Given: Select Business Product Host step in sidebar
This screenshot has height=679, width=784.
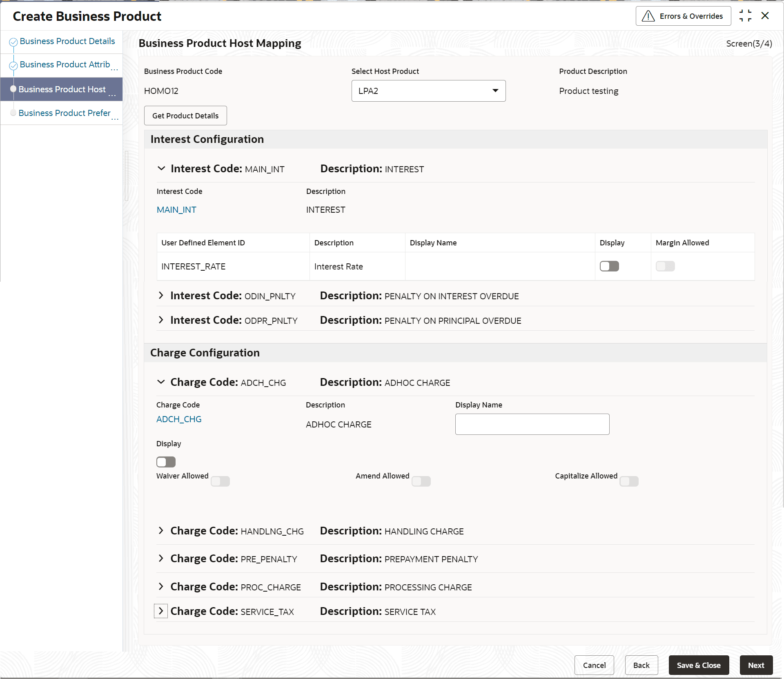Looking at the screenshot, I should [x=62, y=89].
